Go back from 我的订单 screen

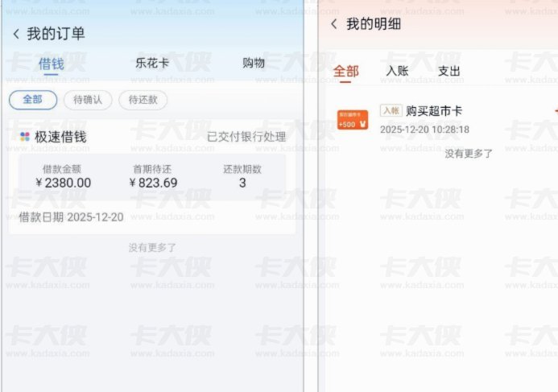coord(16,34)
